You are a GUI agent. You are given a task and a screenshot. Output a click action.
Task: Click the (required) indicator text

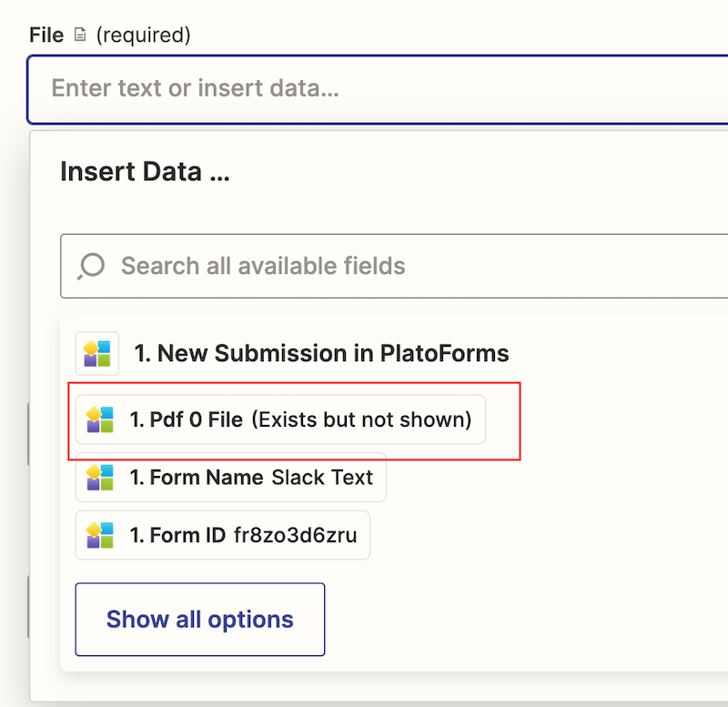tap(143, 35)
